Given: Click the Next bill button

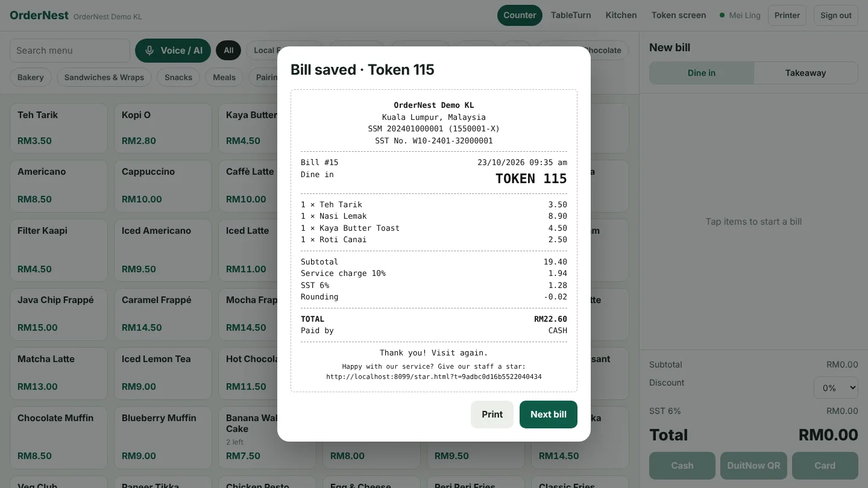Looking at the screenshot, I should tap(549, 414).
